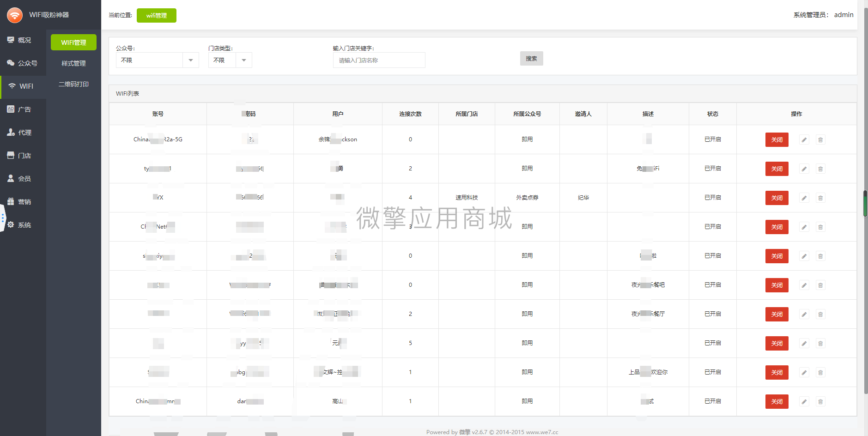Screen dimensions: 868x436
Task: Delete the 高山 user row trash icon
Action: tap(820, 401)
